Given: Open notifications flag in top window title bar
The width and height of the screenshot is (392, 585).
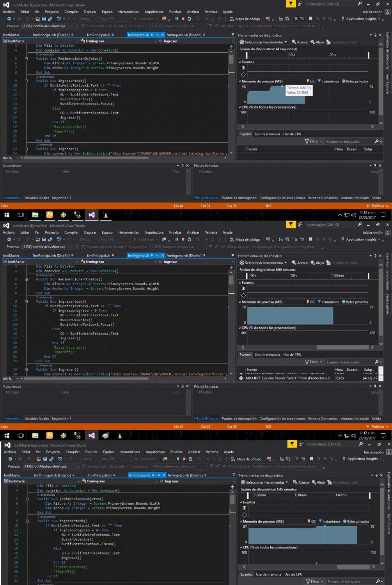Looking at the screenshot, I should click(x=291, y=4).
